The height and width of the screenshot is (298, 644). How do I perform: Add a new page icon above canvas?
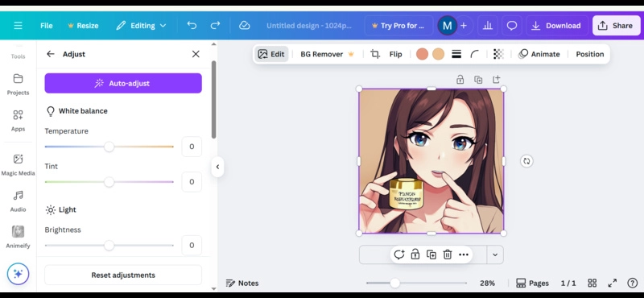coord(496,79)
